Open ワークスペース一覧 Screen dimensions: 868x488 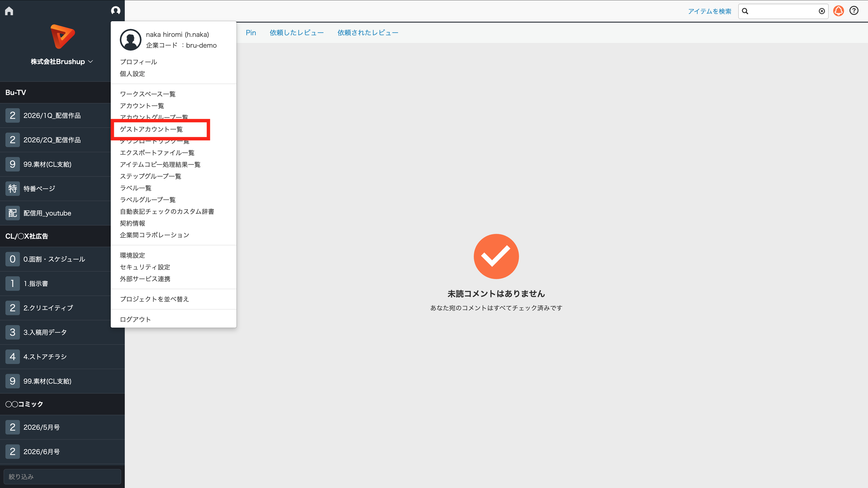coord(148,94)
